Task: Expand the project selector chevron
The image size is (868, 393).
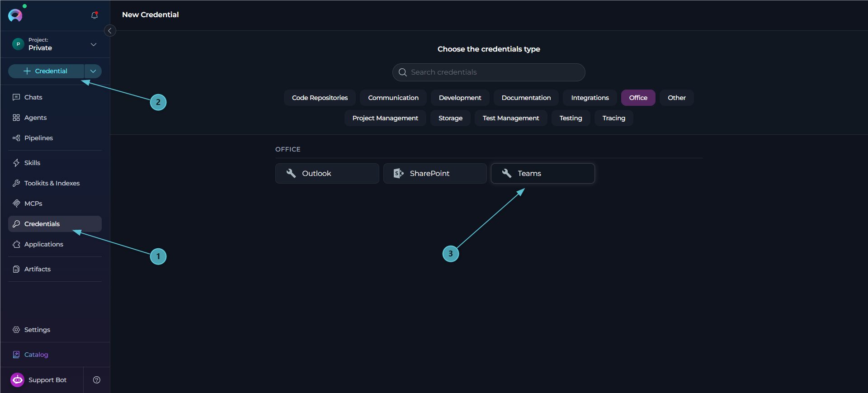Action: (94, 44)
